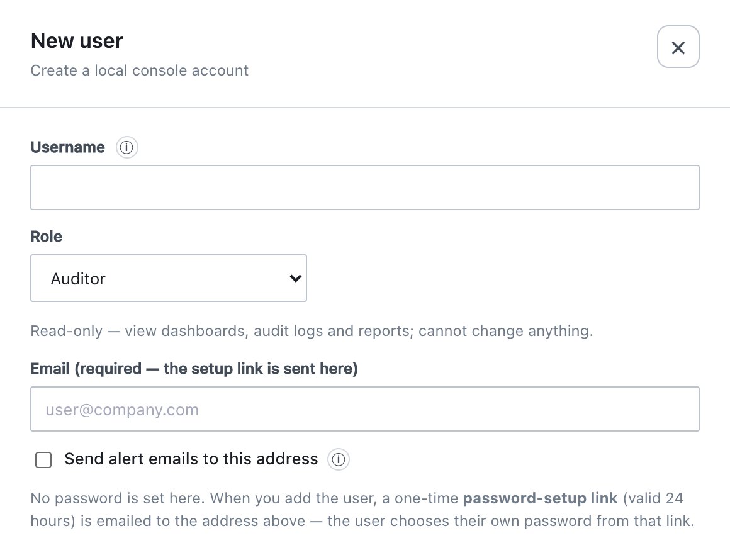Select the Auditor value text in Role box
Screen dimensions: 730x560
coord(78,279)
